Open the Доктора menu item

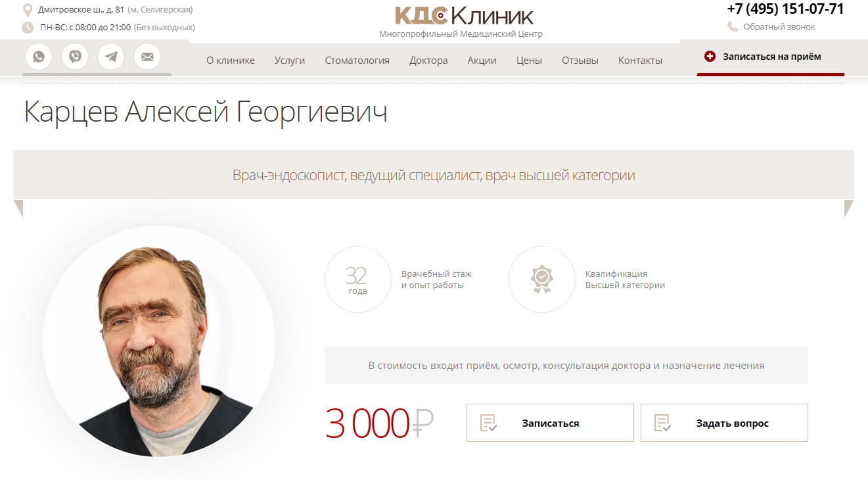428,60
